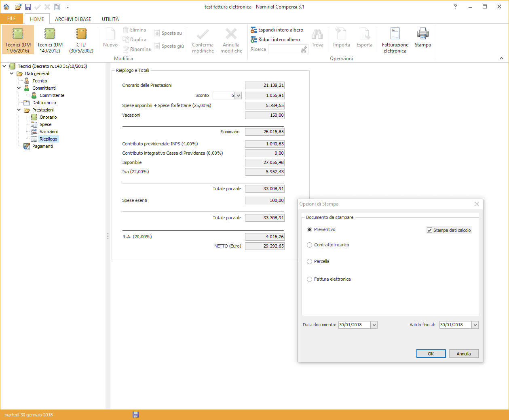Click the OK button in Opzioni di Stampa
This screenshot has height=420, width=509.
pos(431,353)
